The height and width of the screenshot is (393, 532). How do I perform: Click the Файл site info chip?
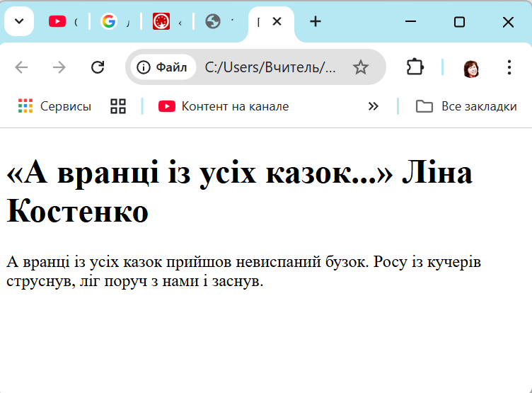(163, 67)
